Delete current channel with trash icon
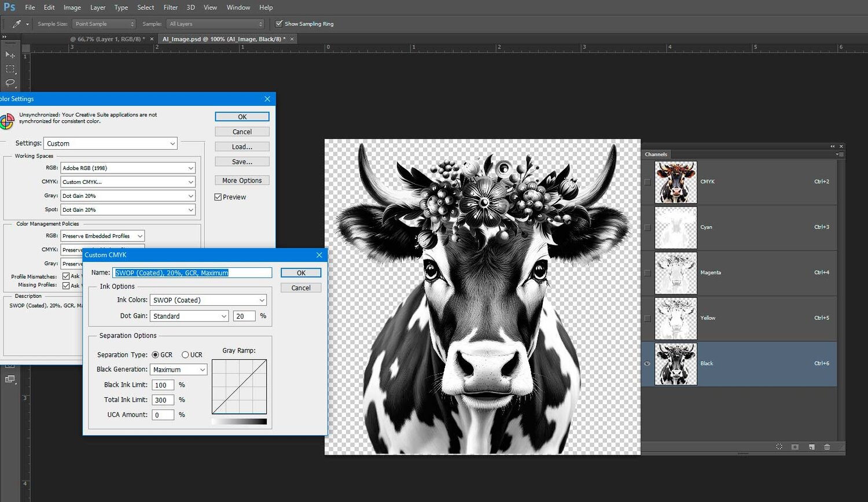 pyautogui.click(x=827, y=447)
